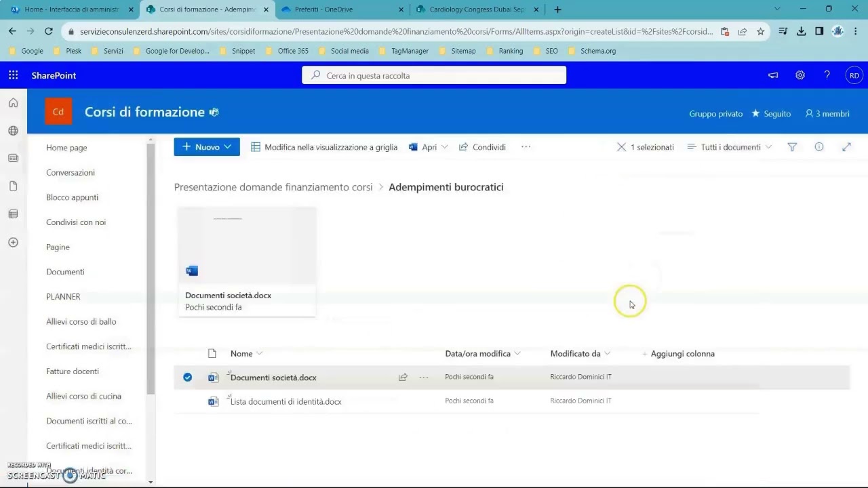The image size is (868, 488).
Task: Open the Corsi di formazione site title
Action: (x=144, y=112)
